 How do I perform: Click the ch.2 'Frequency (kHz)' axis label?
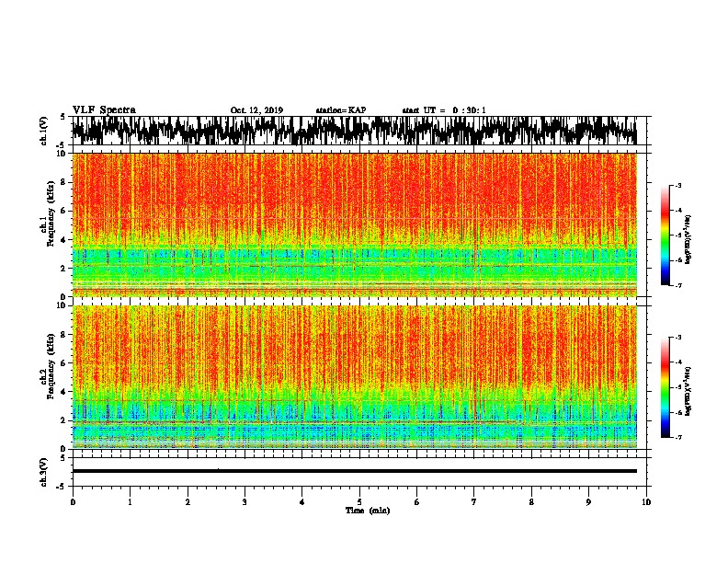(x=51, y=366)
